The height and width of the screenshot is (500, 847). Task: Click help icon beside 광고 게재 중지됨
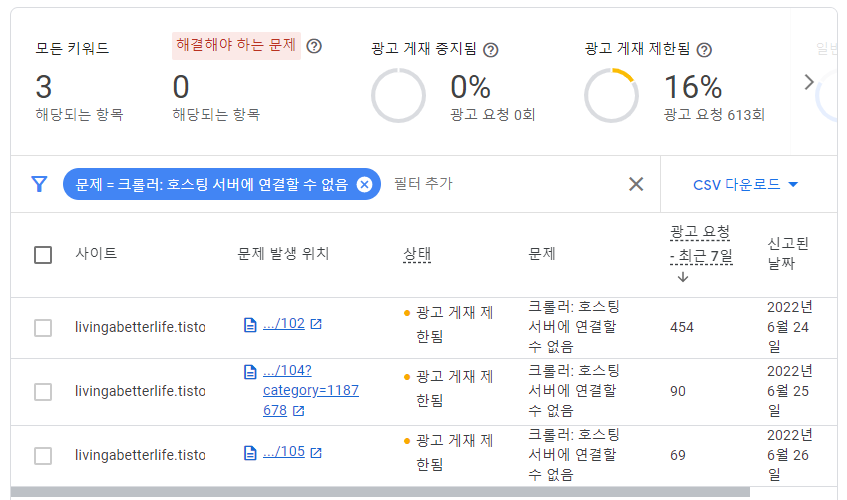(x=490, y=50)
